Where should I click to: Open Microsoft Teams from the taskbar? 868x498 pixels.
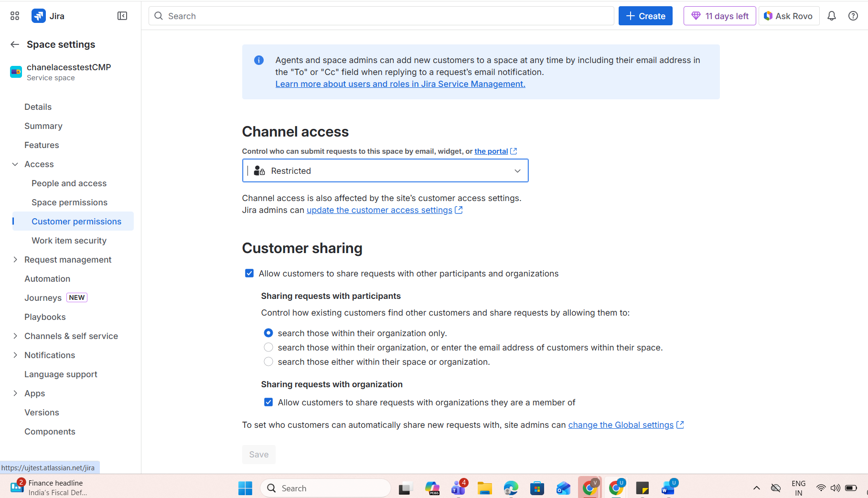pos(459,488)
